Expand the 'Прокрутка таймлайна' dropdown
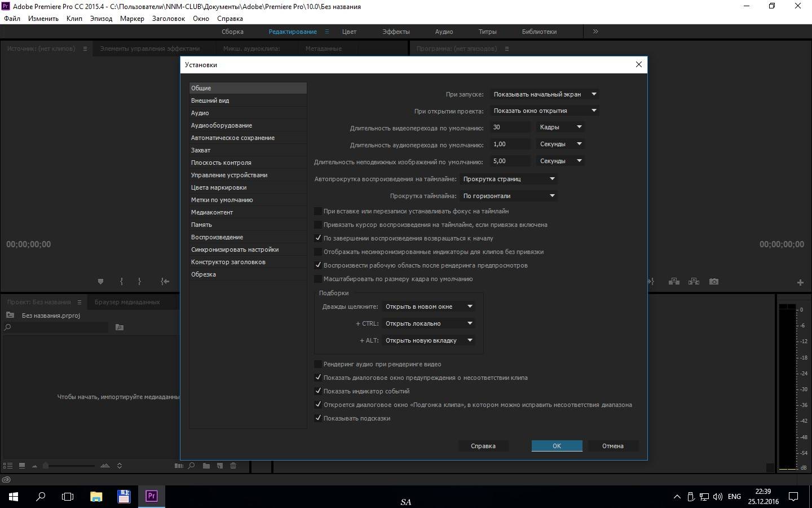Image resolution: width=812 pixels, height=508 pixels. click(509, 196)
